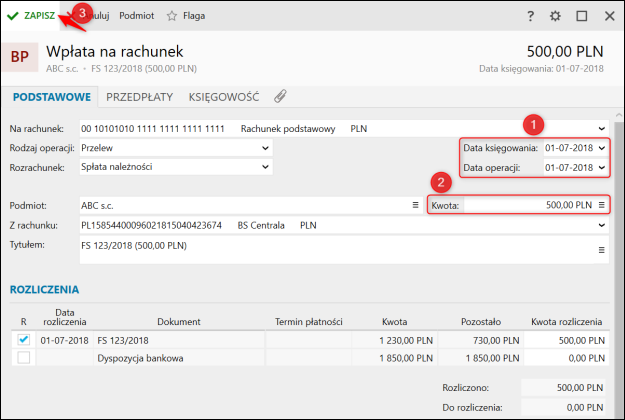Click the menu icon beside Podmiot field

point(415,205)
